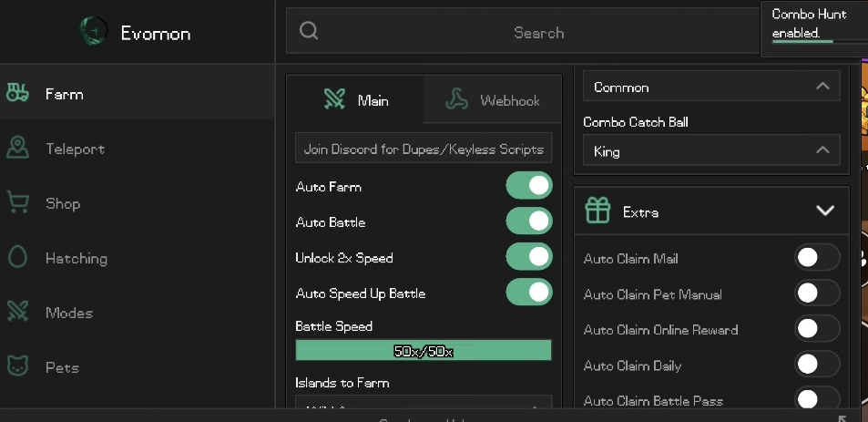
Task: Click the resize arrow icon at bottom corner
Action: pos(842,418)
